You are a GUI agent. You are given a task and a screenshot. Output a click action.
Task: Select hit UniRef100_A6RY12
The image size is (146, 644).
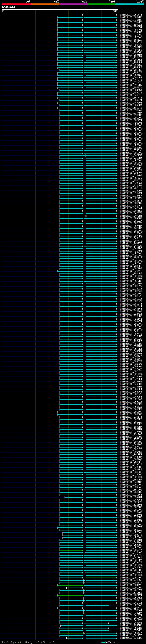(131, 359)
